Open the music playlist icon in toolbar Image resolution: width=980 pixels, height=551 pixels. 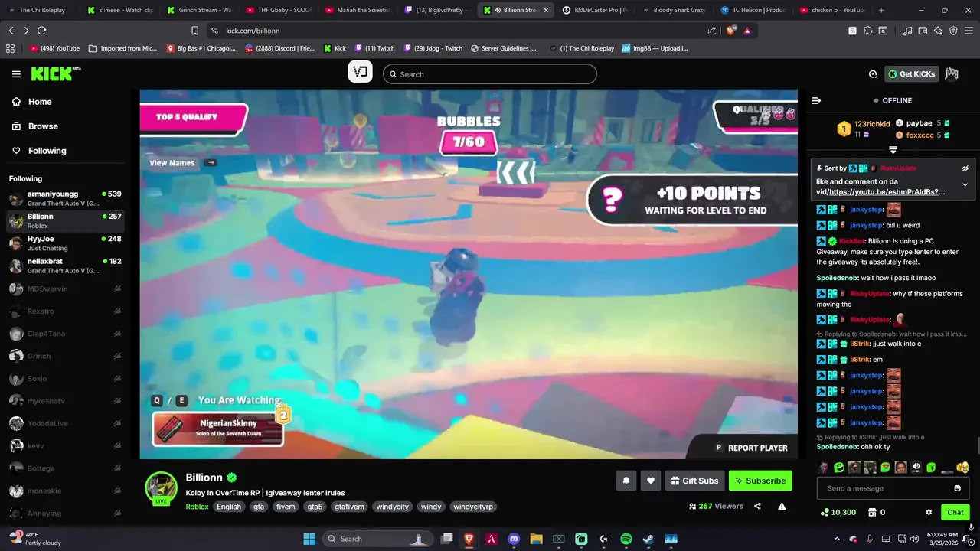[907, 31]
